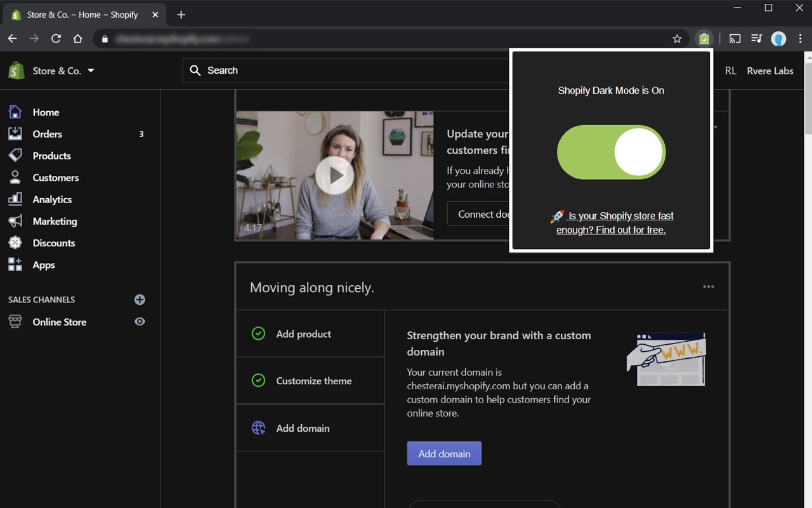812x508 pixels.
Task: Open the Marketing section
Action: tap(55, 221)
